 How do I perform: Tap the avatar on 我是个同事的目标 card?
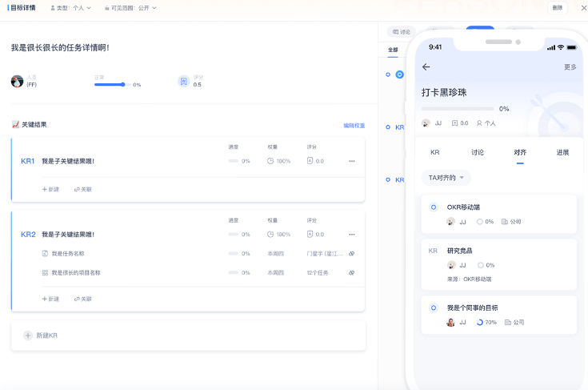(450, 322)
